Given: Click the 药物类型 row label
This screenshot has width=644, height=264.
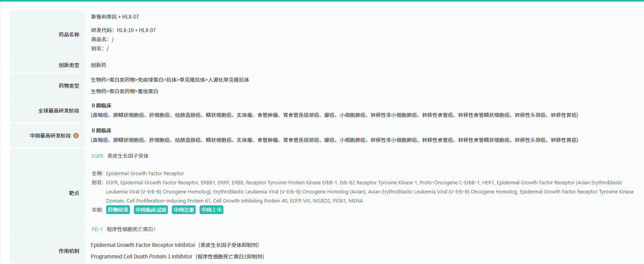Looking at the screenshot, I should 69,86.
